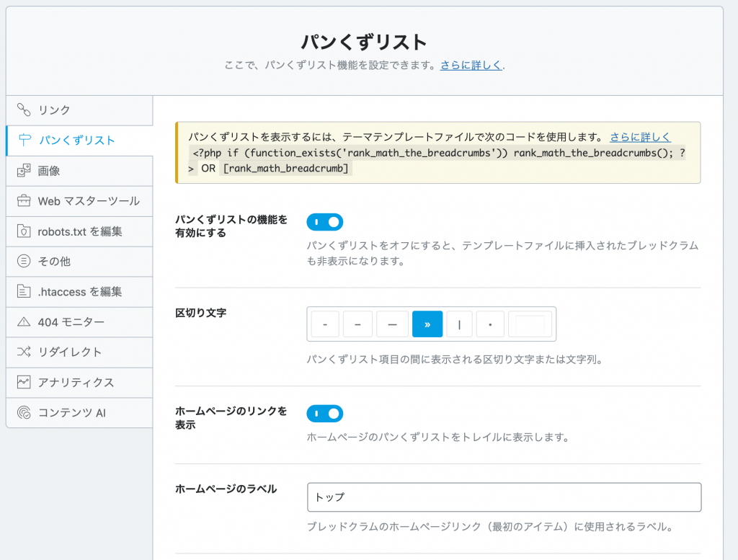
Task: Go to the robots.txt を編集 tab
Action: pyautogui.click(x=79, y=231)
